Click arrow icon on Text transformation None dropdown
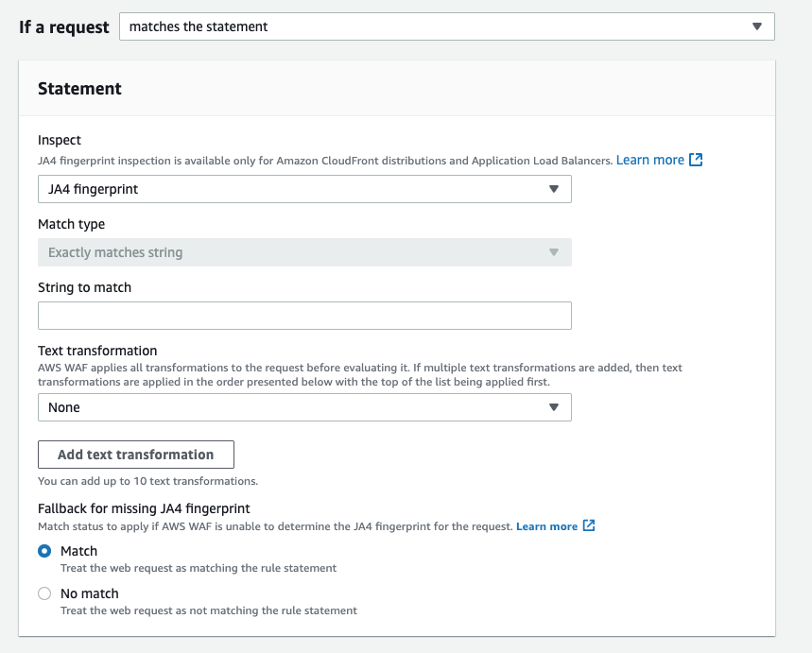 pyautogui.click(x=554, y=407)
